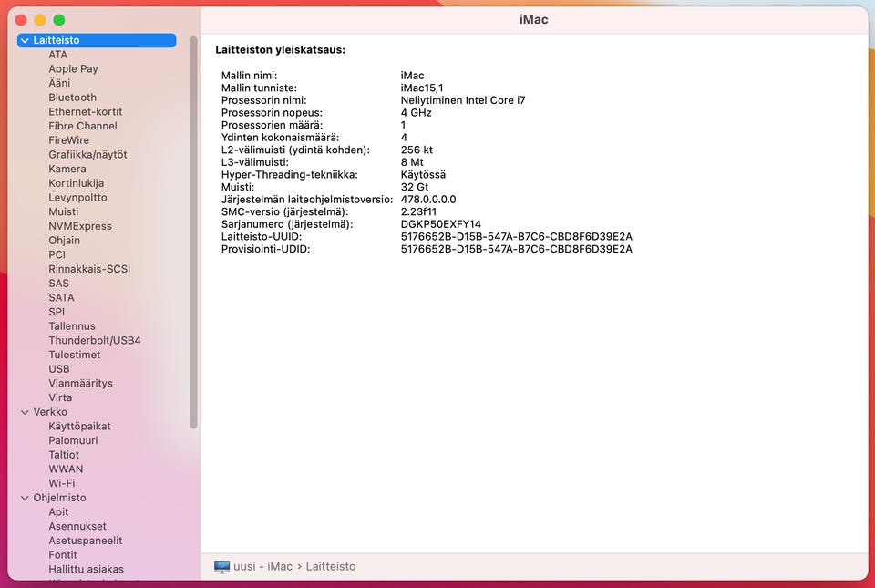Show Bluetooth information
The width and height of the screenshot is (875, 588).
point(73,98)
